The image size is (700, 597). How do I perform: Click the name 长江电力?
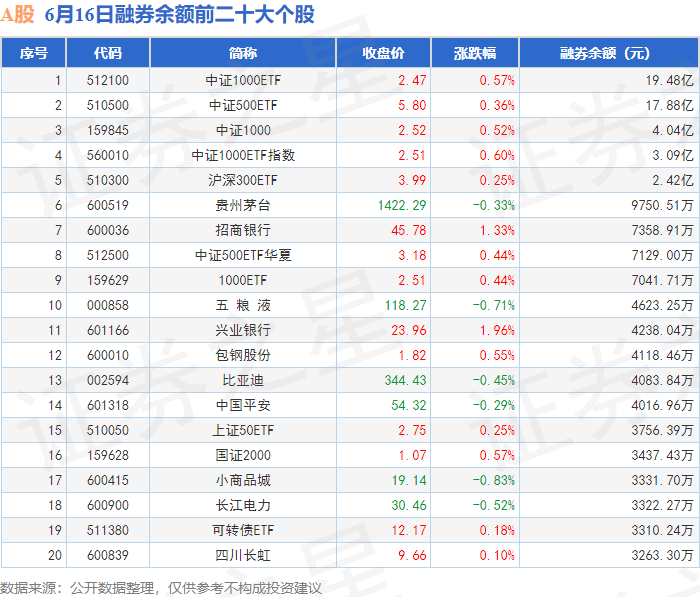point(243,505)
